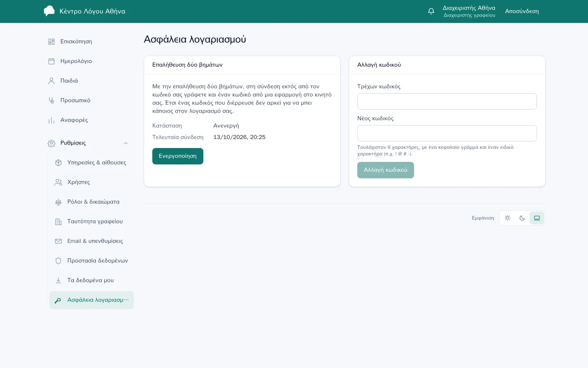Click the speech bubble logo icon
The image size is (588, 368).
pos(49,11)
